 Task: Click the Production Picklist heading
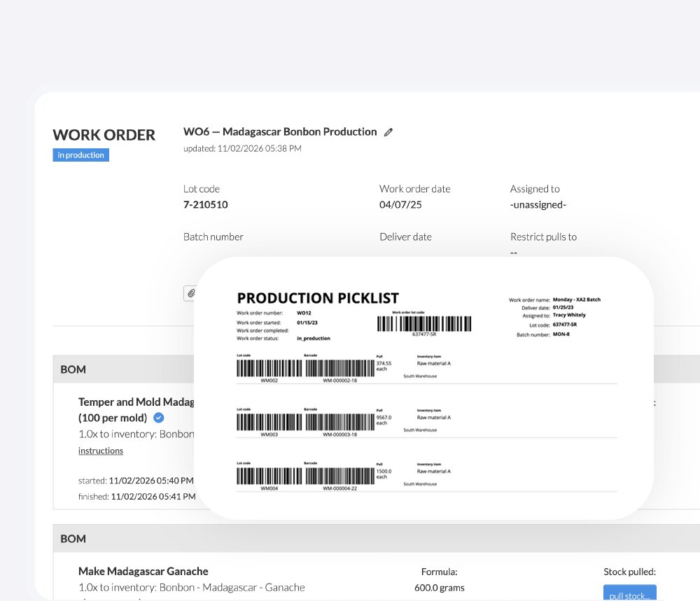coord(318,297)
